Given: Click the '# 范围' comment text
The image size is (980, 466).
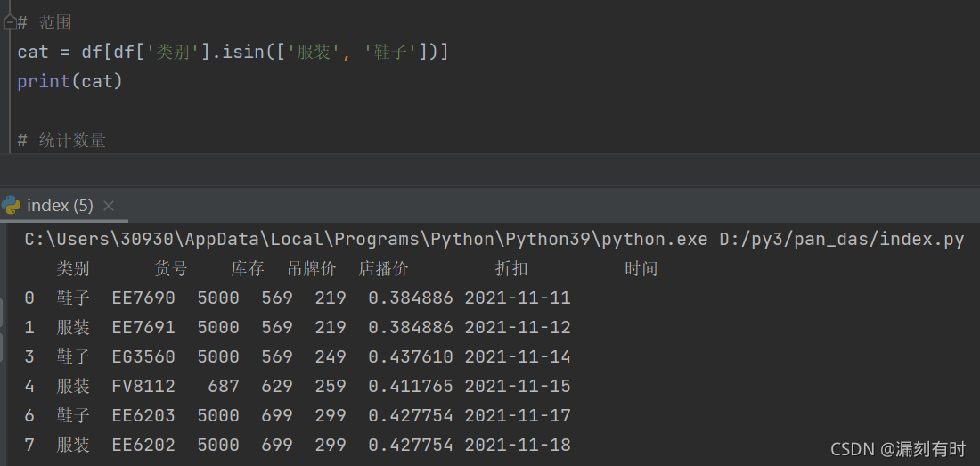Looking at the screenshot, I should coord(45,23).
